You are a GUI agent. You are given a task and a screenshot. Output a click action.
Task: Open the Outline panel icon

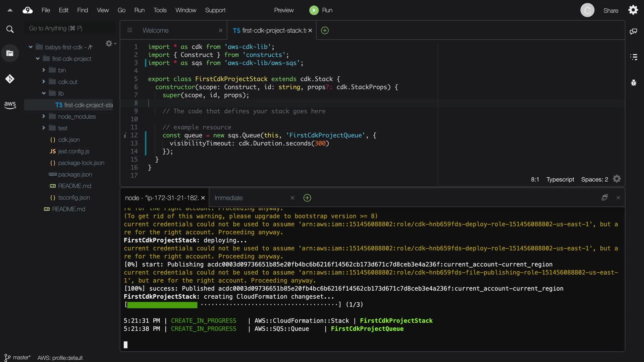(633, 57)
